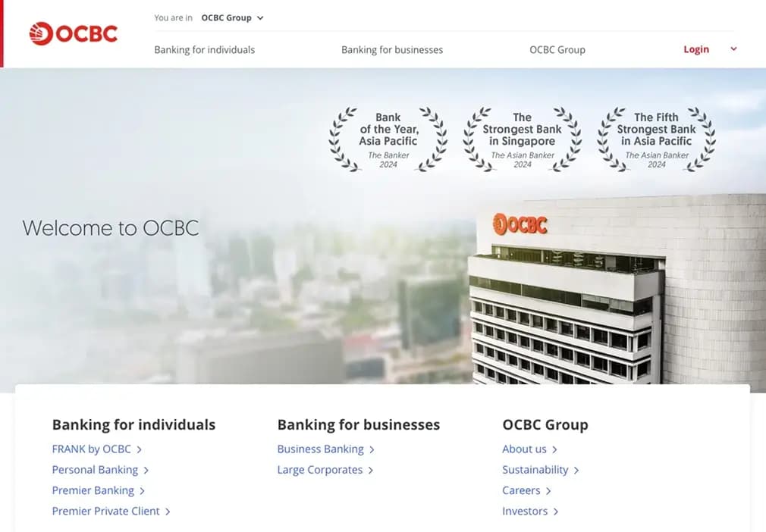Click the arrow after About us

click(554, 449)
